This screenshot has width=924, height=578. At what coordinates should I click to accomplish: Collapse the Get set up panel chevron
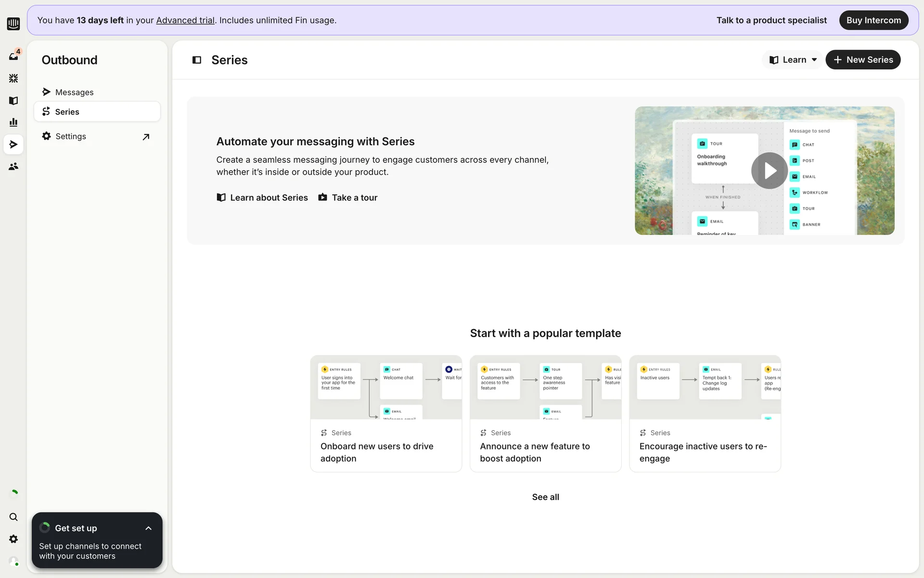click(x=148, y=528)
